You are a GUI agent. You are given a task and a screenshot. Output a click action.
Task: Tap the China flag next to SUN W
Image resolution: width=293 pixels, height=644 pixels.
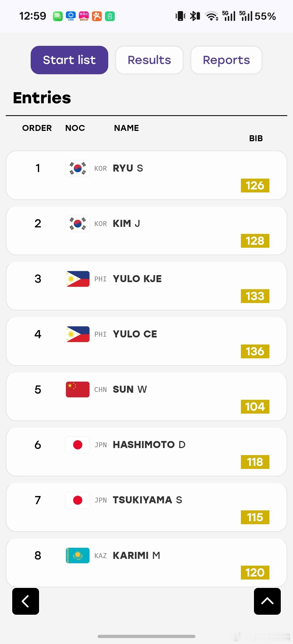(x=78, y=389)
